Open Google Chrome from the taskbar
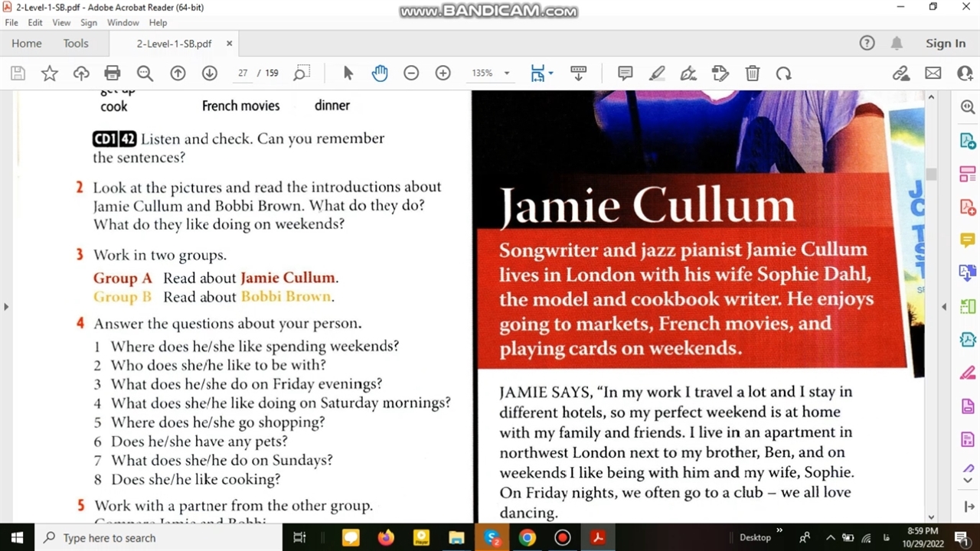980x551 pixels. pos(527,538)
